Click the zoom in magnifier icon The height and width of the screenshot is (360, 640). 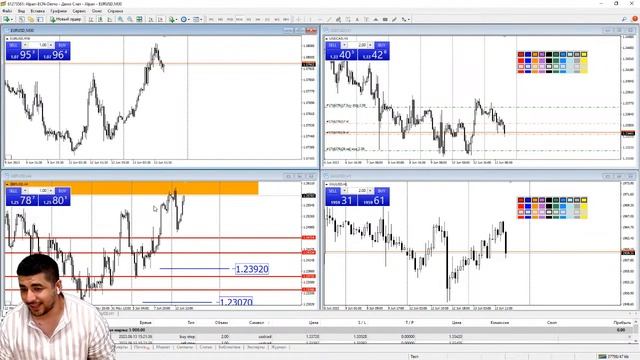(120, 19)
